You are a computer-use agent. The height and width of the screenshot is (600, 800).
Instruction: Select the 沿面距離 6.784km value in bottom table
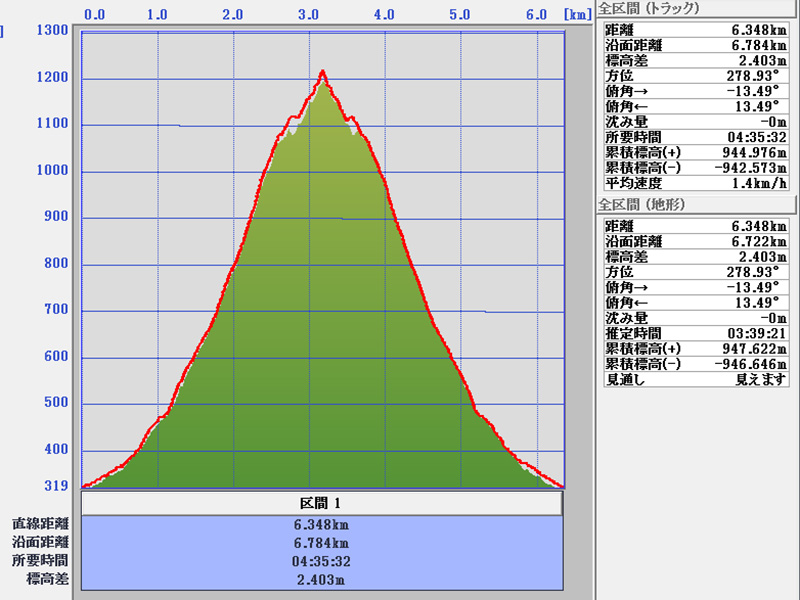(322, 542)
